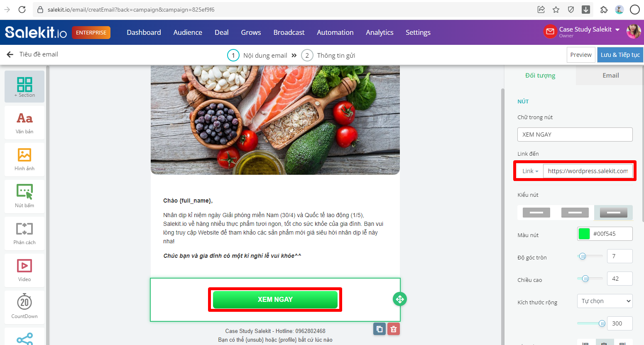Choose the third gradient button style

[613, 213]
